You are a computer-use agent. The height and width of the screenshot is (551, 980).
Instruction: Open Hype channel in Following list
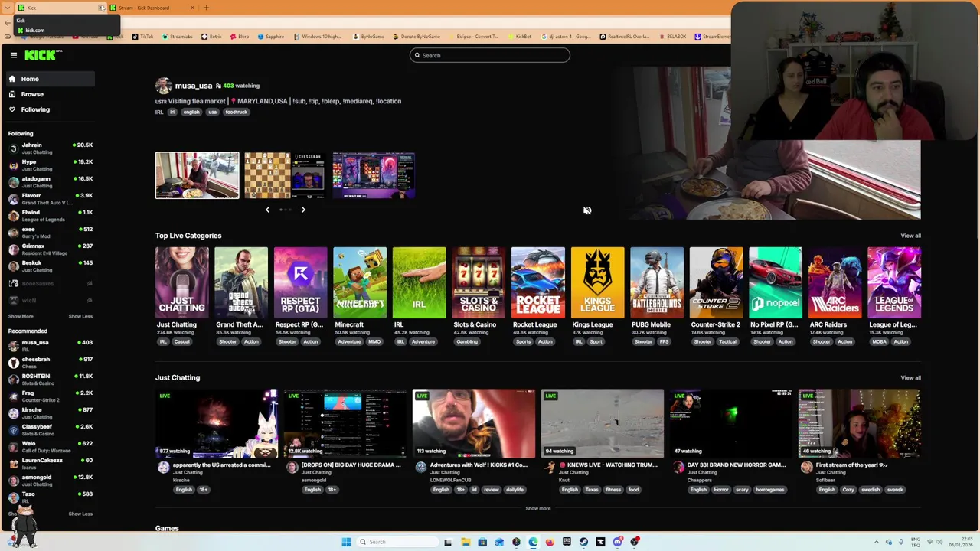click(50, 165)
